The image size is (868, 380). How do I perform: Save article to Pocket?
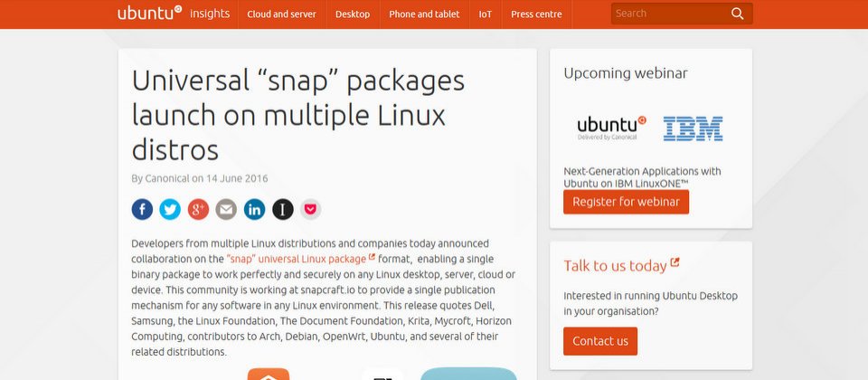[x=310, y=209]
